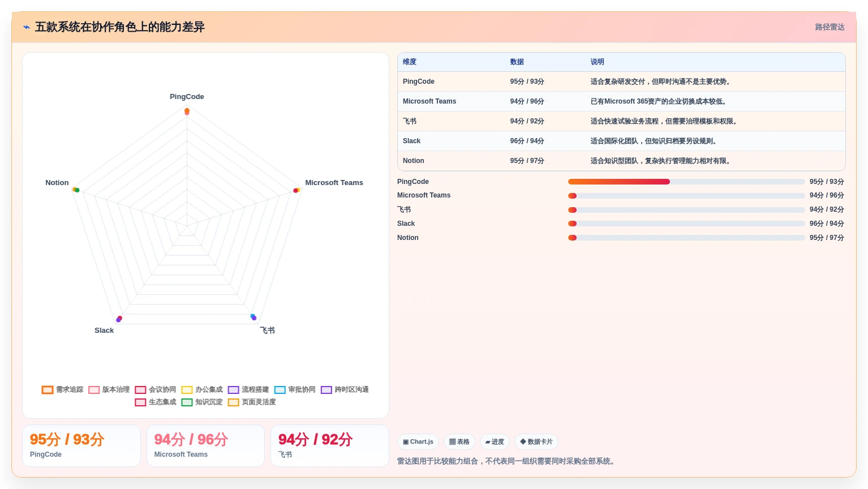The height and width of the screenshot is (489, 868).
Task: Click the PingCode progress bar
Action: pos(686,182)
